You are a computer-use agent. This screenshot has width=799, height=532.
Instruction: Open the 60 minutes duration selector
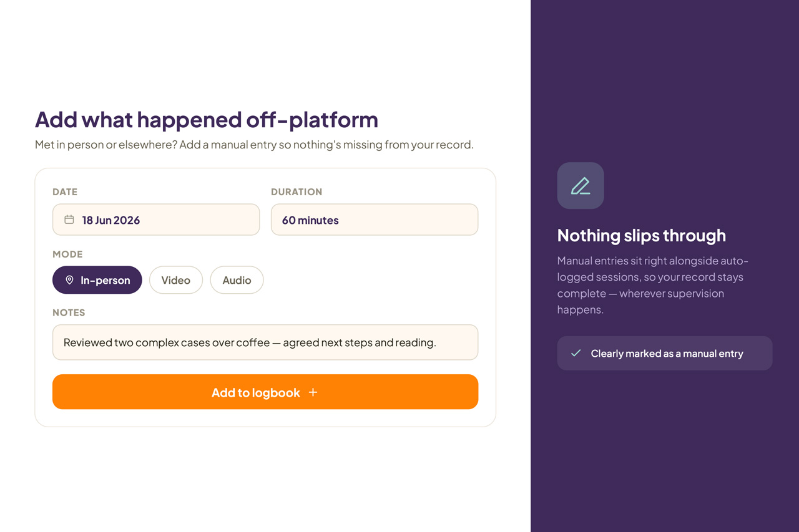click(375, 220)
